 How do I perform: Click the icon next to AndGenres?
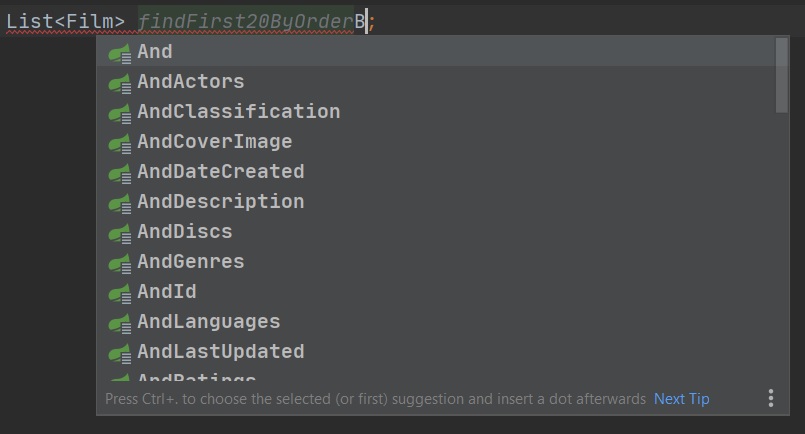coord(120,263)
